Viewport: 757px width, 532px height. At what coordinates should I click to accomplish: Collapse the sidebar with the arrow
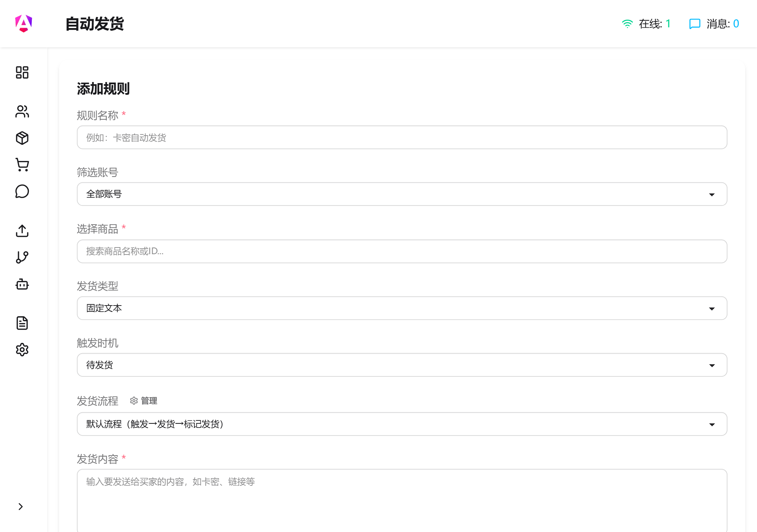pos(21,507)
